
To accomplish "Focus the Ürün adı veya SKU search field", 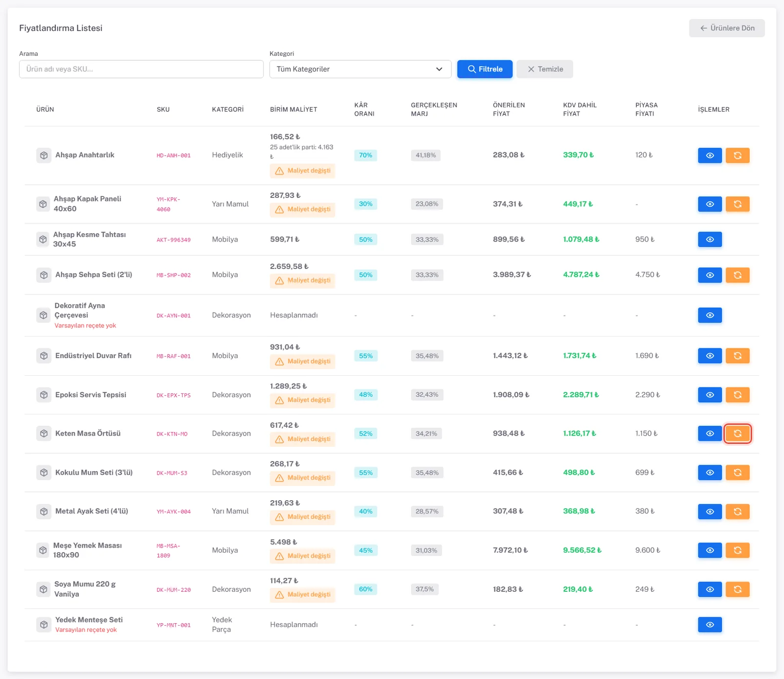I will tap(141, 69).
